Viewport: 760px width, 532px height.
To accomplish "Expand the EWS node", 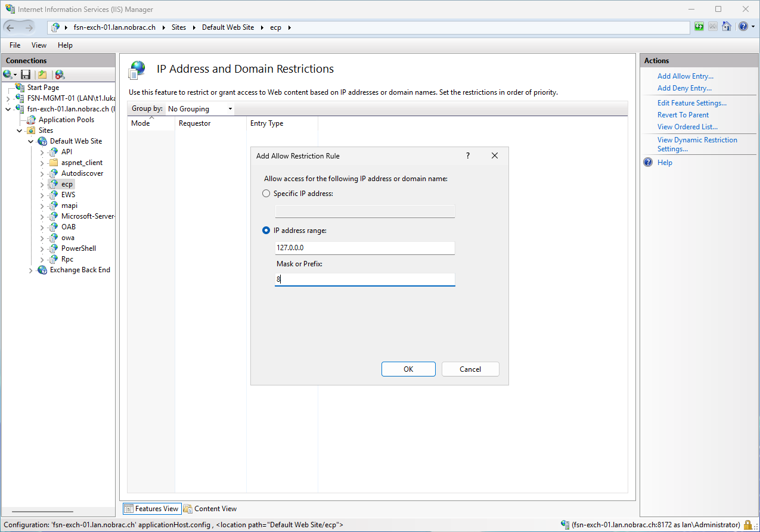I will [42, 195].
